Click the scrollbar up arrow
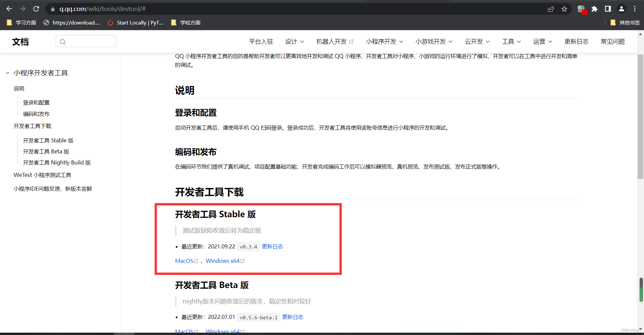The image size is (644, 335). (x=640, y=34)
